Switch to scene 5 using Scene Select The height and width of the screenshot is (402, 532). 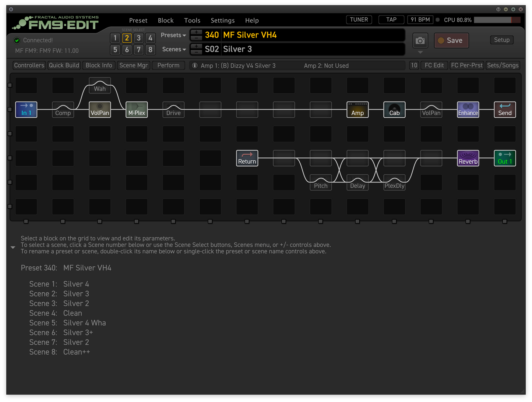point(115,50)
